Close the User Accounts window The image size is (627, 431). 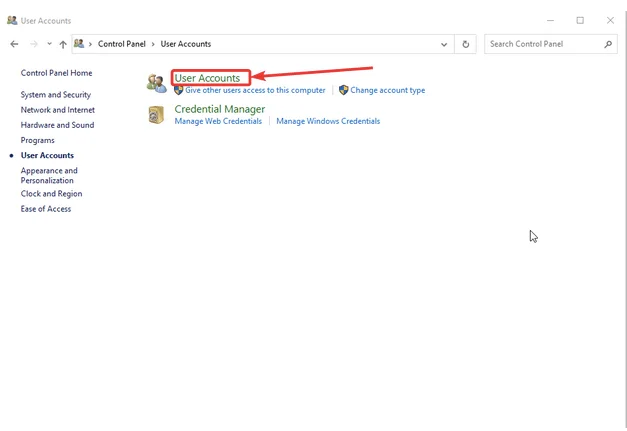[x=610, y=20]
